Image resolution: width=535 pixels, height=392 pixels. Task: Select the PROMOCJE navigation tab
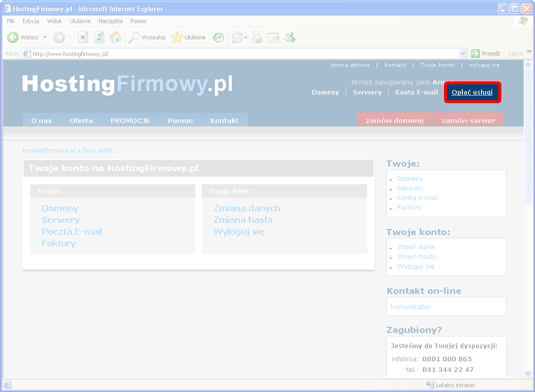(130, 120)
